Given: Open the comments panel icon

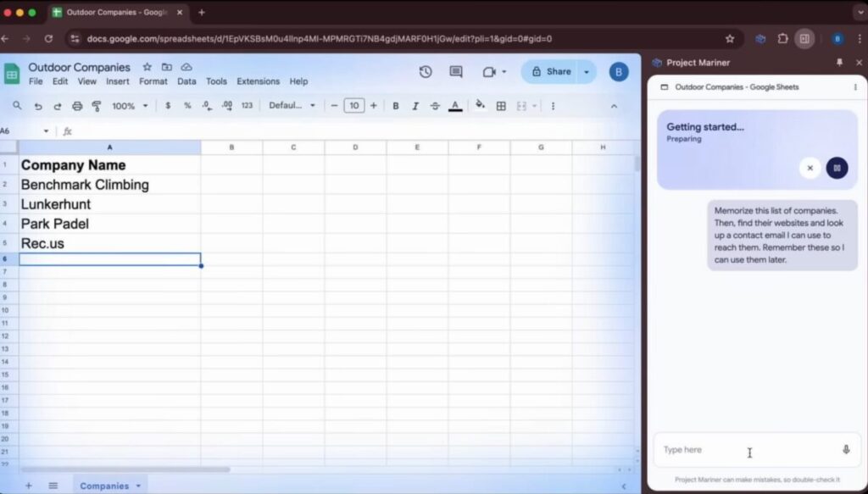Looking at the screenshot, I should click(x=455, y=72).
